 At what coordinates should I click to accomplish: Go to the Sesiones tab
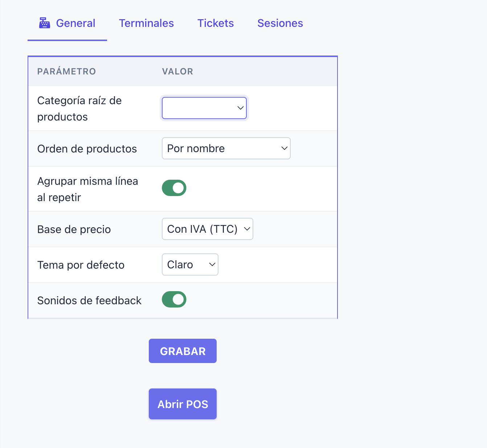tap(280, 23)
